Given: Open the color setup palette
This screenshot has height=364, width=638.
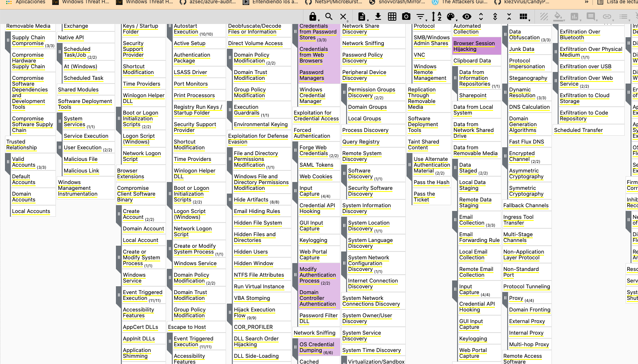Looking at the screenshot, I should tap(451, 17).
